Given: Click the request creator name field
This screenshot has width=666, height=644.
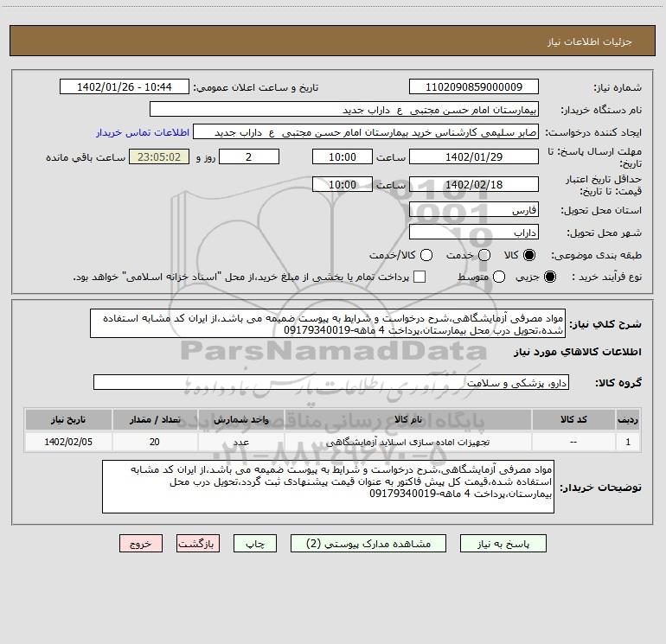Looking at the screenshot, I should [x=366, y=131].
